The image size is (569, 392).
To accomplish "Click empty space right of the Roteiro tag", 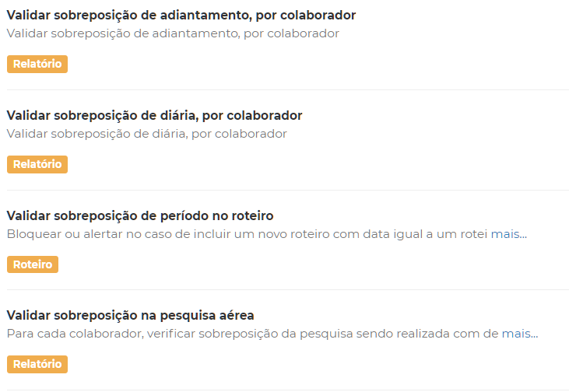I will 311,264.
